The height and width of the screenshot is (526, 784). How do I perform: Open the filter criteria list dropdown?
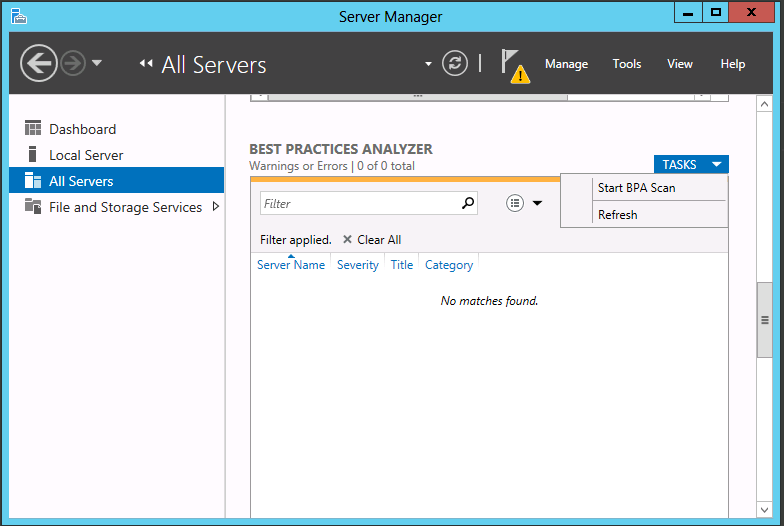pos(524,203)
